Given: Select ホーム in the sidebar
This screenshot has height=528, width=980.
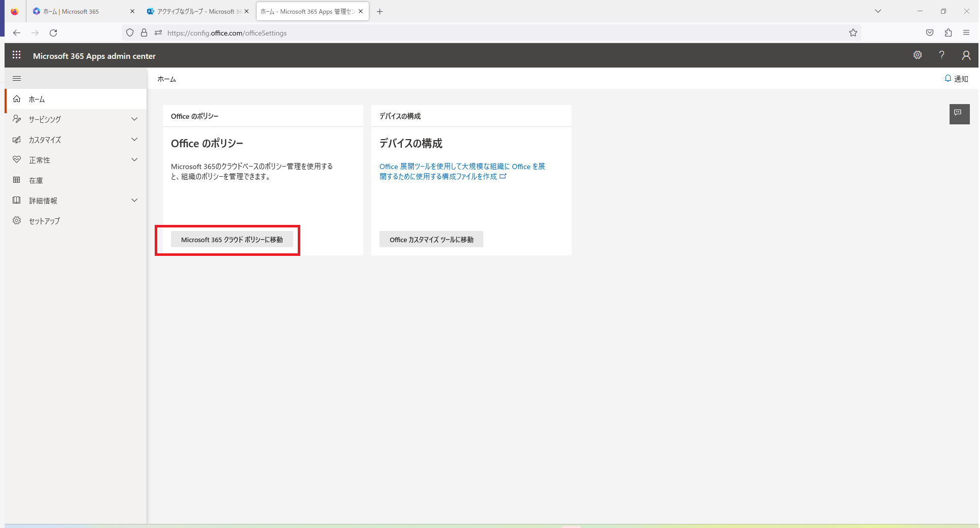Looking at the screenshot, I should [37, 100].
